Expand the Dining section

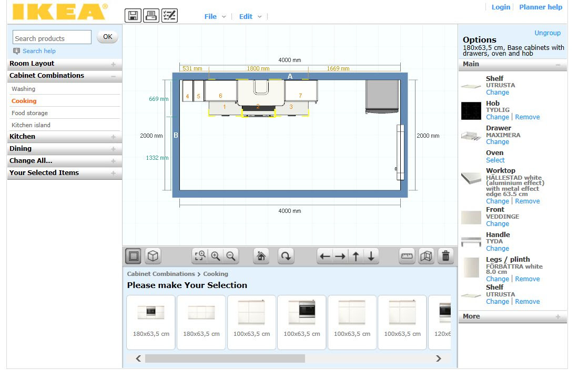tap(65, 149)
